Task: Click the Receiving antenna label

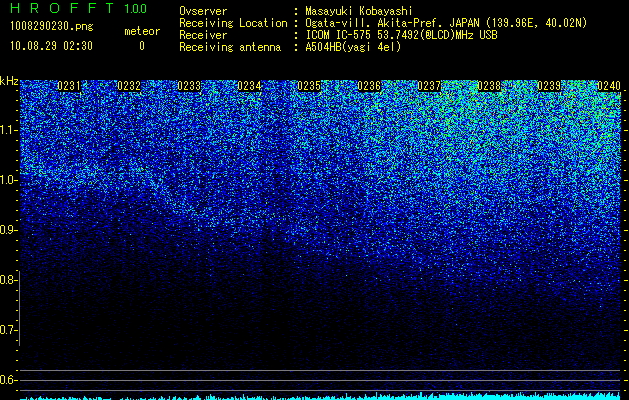Action: pyautogui.click(x=230, y=47)
